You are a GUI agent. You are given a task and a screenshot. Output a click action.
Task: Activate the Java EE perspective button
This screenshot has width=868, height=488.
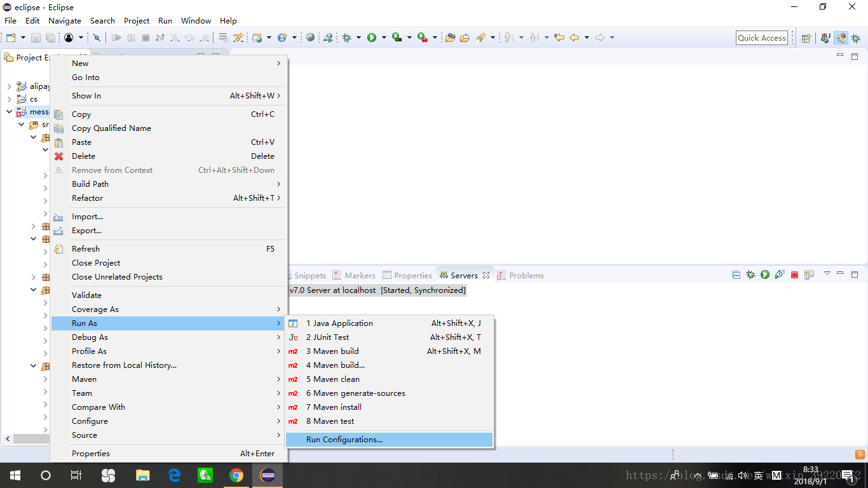pos(841,37)
